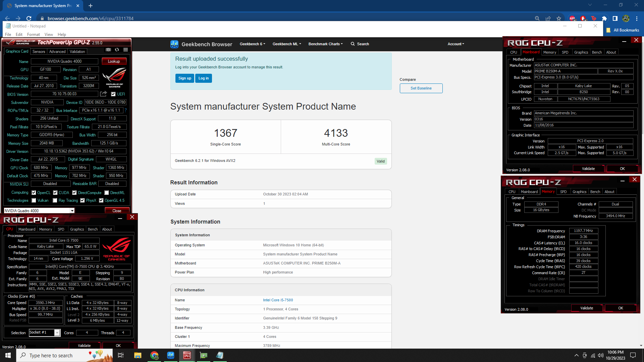The height and width of the screenshot is (362, 644).
Task: Open Windows Start menu
Action: (8, 355)
